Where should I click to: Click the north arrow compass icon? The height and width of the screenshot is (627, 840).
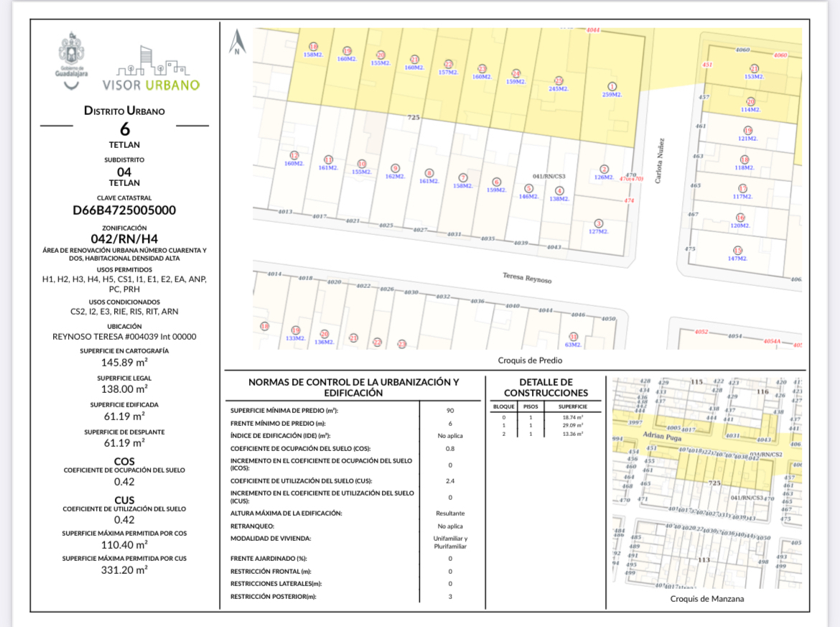pyautogui.click(x=237, y=42)
